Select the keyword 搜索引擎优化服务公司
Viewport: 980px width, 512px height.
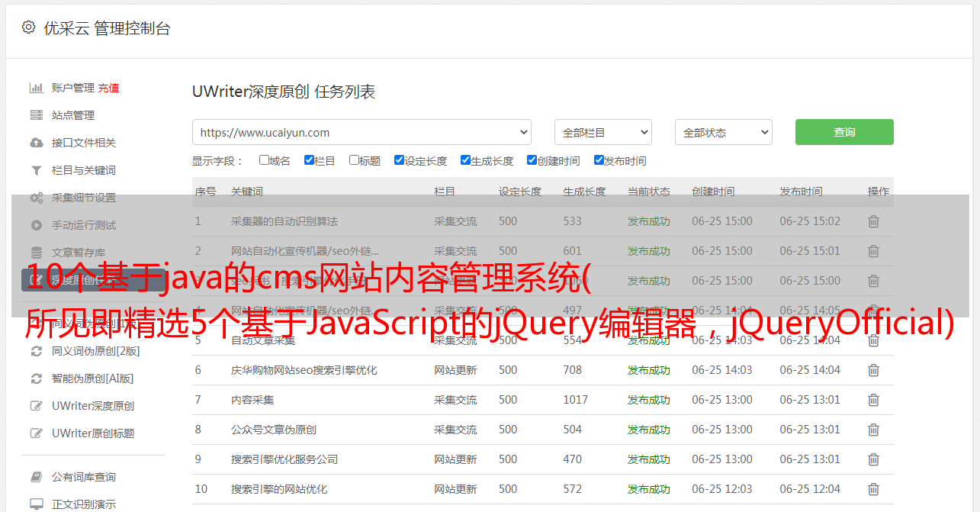coord(284,459)
